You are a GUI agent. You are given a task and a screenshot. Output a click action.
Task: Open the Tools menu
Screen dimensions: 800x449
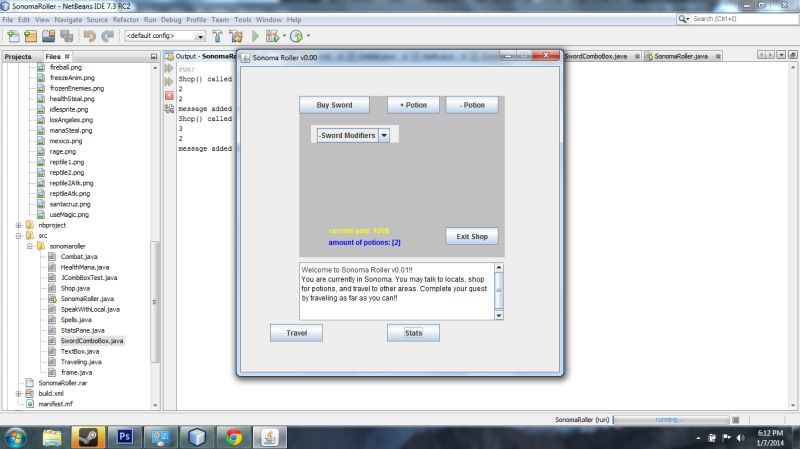pos(243,20)
